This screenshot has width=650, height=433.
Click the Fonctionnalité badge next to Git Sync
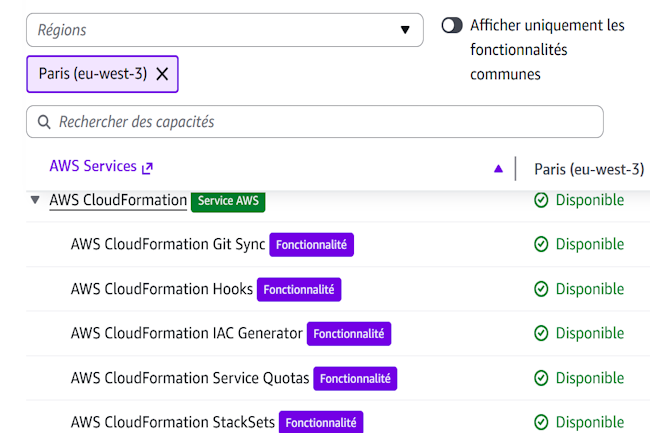pyautogui.click(x=313, y=244)
